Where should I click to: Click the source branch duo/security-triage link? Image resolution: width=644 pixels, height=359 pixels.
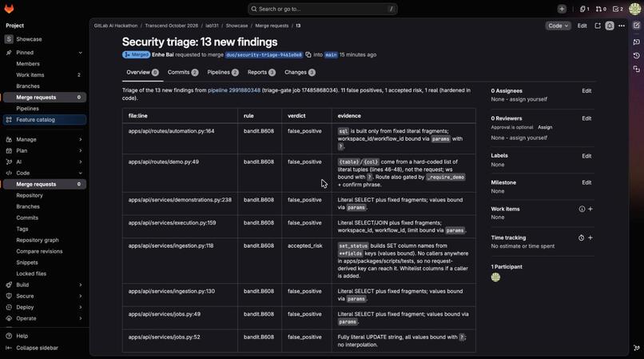click(264, 54)
